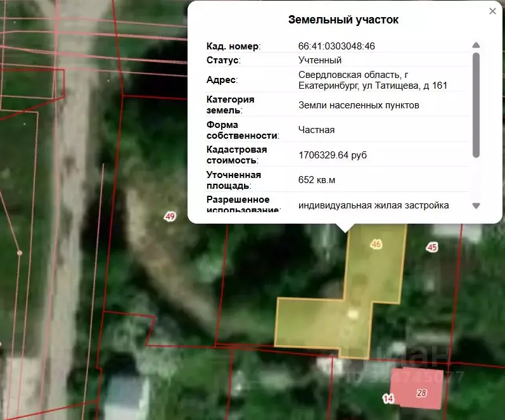505x420 pixels.
Task: Select cadastral number 66:41:0303048:46
Action: tap(336, 46)
